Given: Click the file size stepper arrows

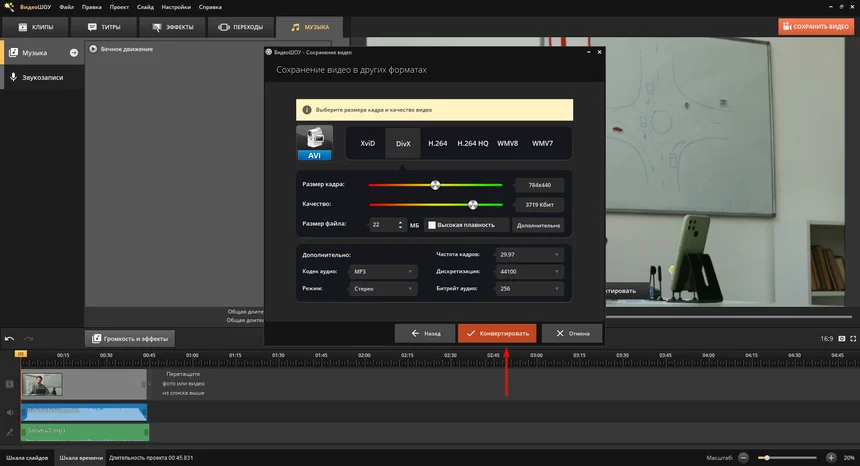Looking at the screenshot, I should click(400, 225).
